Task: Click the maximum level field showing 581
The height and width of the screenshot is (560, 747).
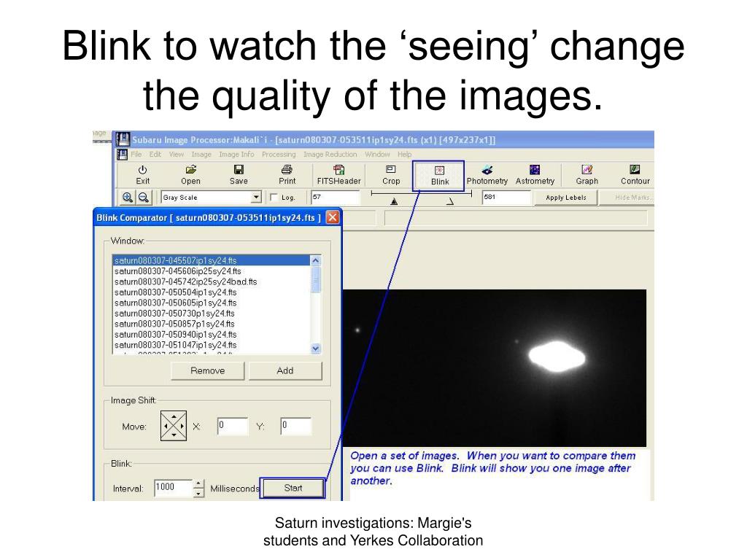Action: (x=506, y=197)
